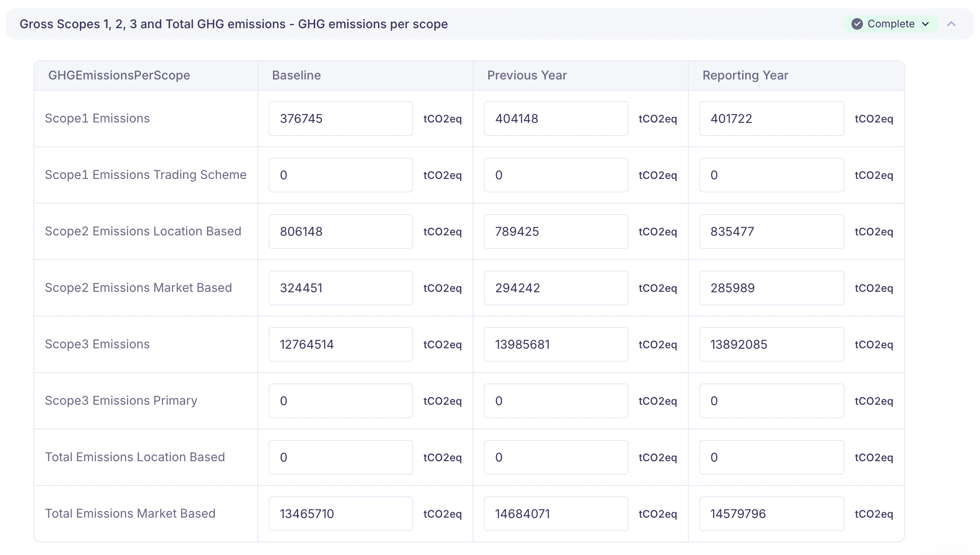Edit Scope1 Emissions Reporting Year field
The image size is (980, 555).
[771, 119]
